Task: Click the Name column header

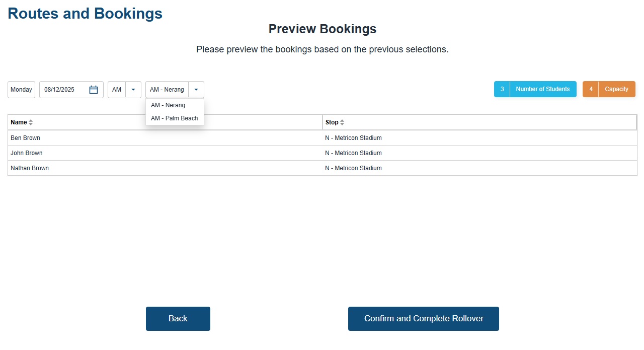Action: tap(19, 122)
